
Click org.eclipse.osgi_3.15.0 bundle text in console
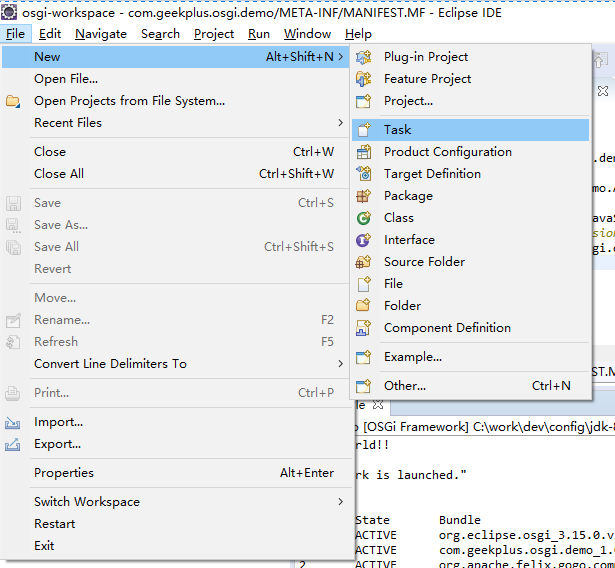pyautogui.click(x=527, y=535)
